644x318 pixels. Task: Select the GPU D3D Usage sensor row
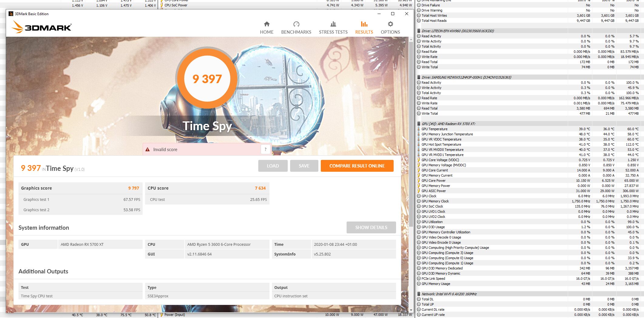point(530,227)
